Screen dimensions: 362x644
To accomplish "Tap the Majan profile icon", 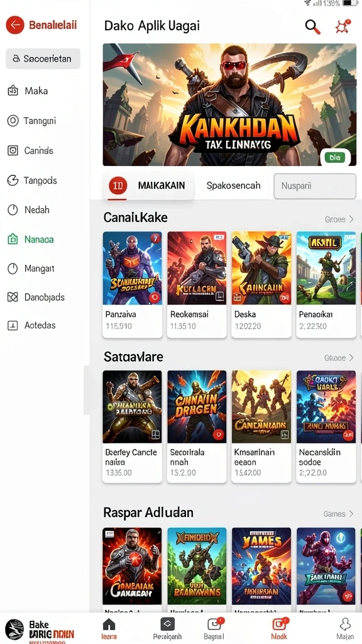I will 345,625.
